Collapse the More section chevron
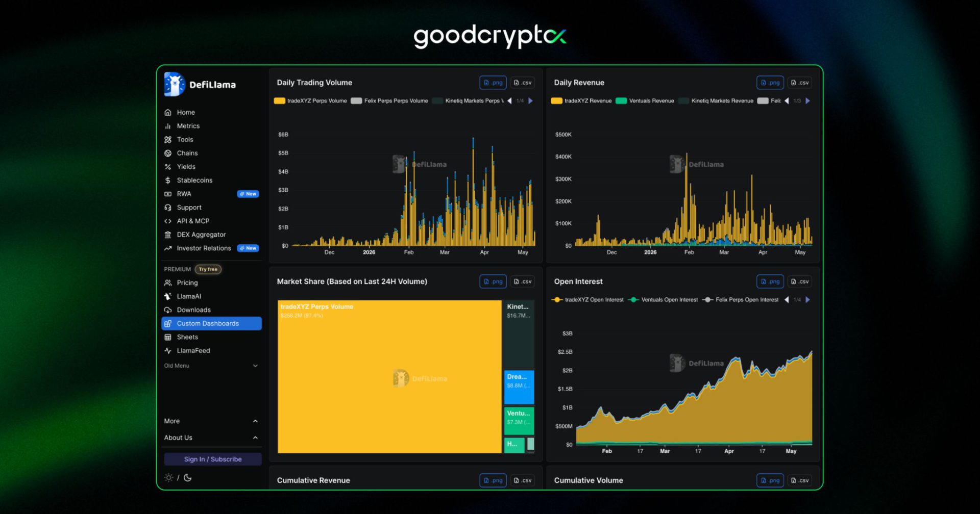Screen dimensions: 980x514 255,421
